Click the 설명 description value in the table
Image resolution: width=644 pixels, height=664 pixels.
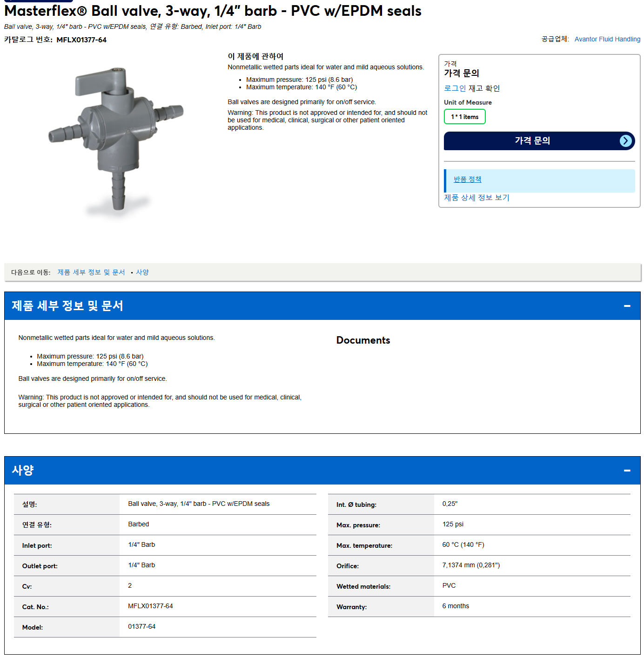pos(199,504)
